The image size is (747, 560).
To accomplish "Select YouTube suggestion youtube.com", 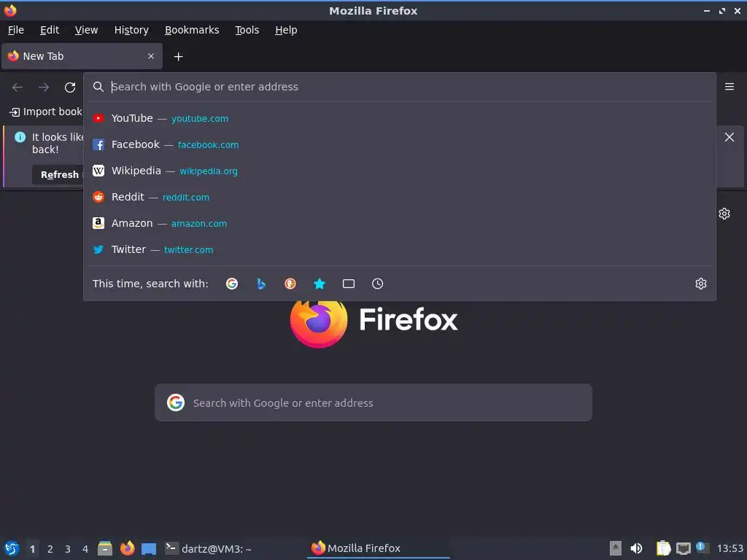I will pyautogui.click(x=400, y=118).
